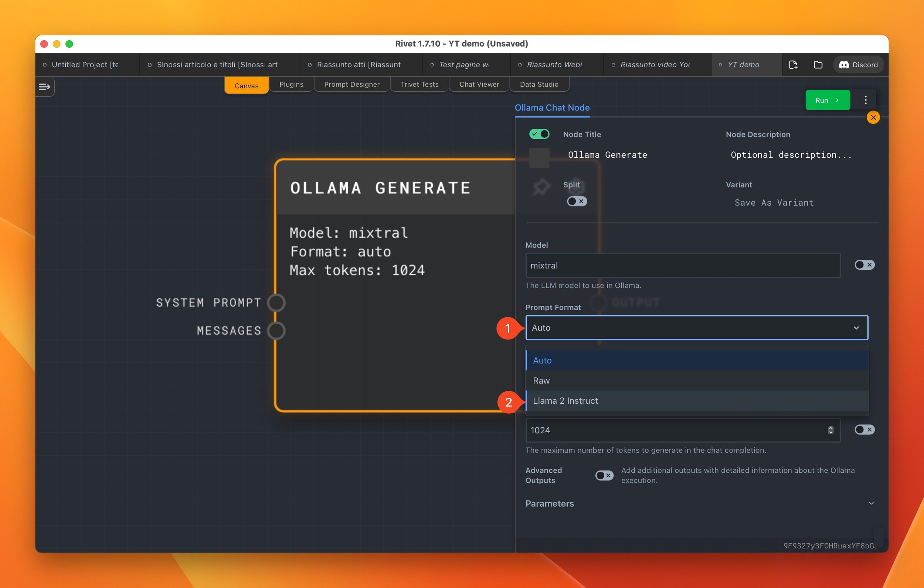Click "The LLM model to use in Ollama." text
The image size is (924, 588).
[x=583, y=286]
